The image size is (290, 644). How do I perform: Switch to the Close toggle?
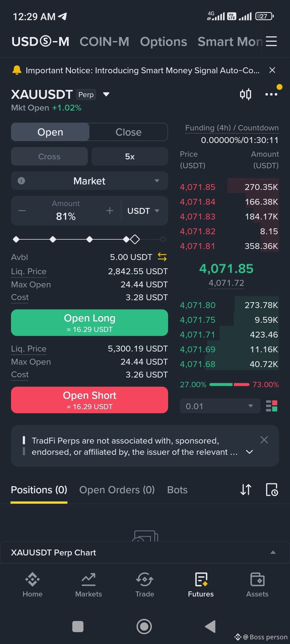(x=128, y=132)
